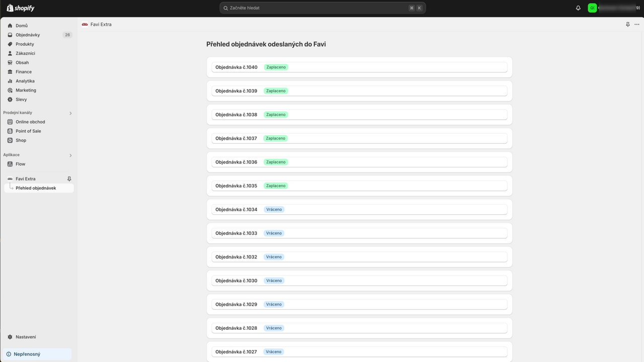This screenshot has height=362, width=644.
Task: Expand the Prodejní kanály section chevron
Action: click(70, 113)
